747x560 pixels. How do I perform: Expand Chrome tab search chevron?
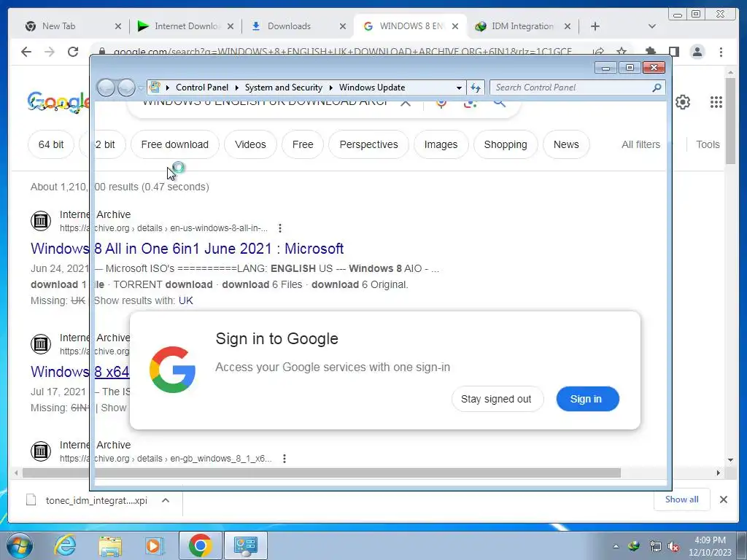pos(652,26)
